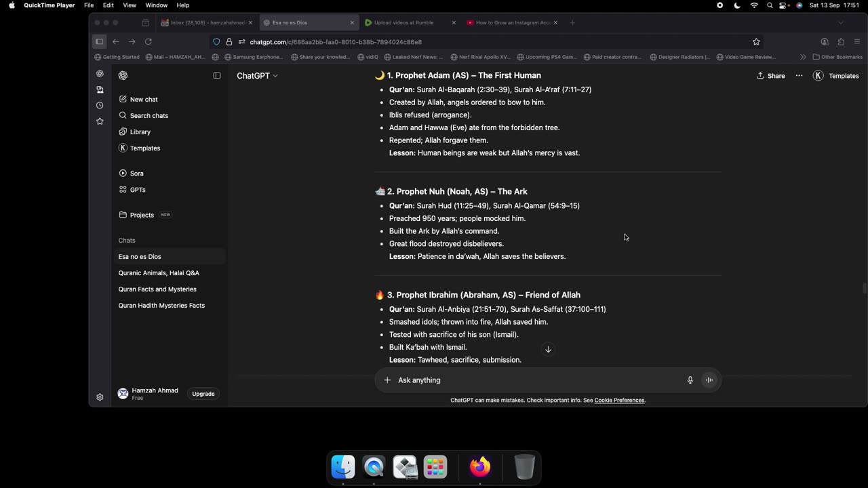Jump to bottom using the down-arrow button
This screenshot has height=488, width=868.
click(x=549, y=350)
